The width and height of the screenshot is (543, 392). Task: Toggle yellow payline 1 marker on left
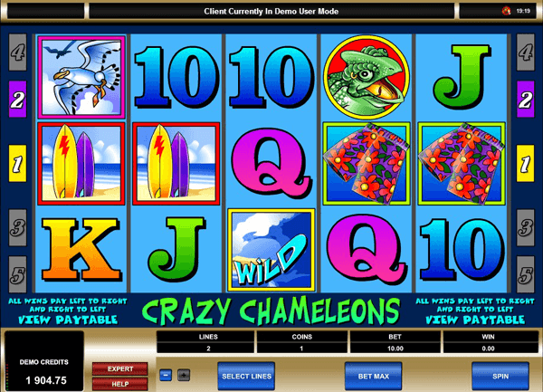coord(17,164)
